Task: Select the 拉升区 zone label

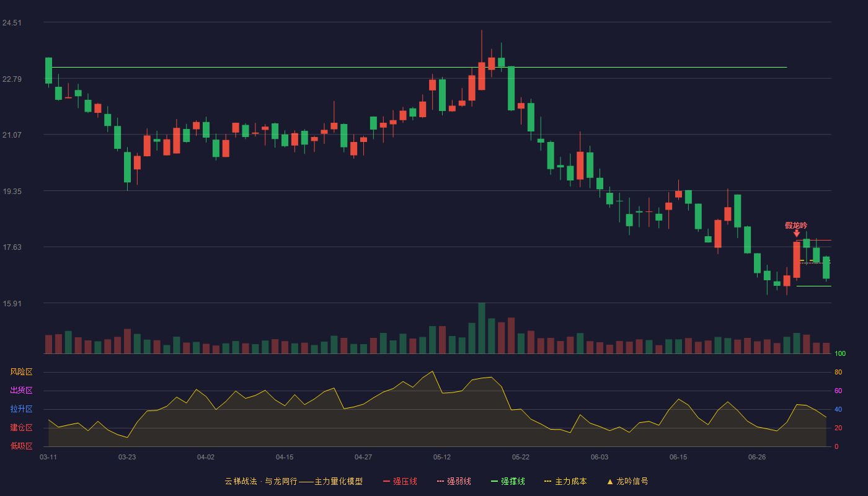Action: 21,409
